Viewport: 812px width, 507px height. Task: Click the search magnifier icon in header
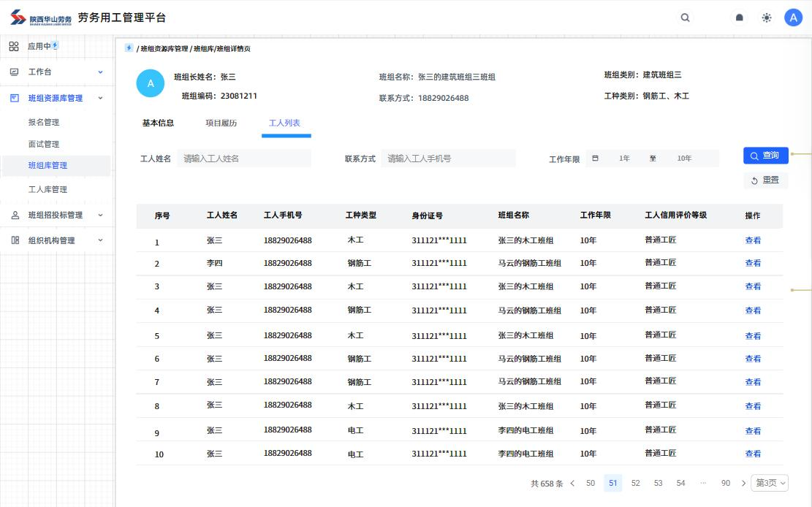coord(685,18)
